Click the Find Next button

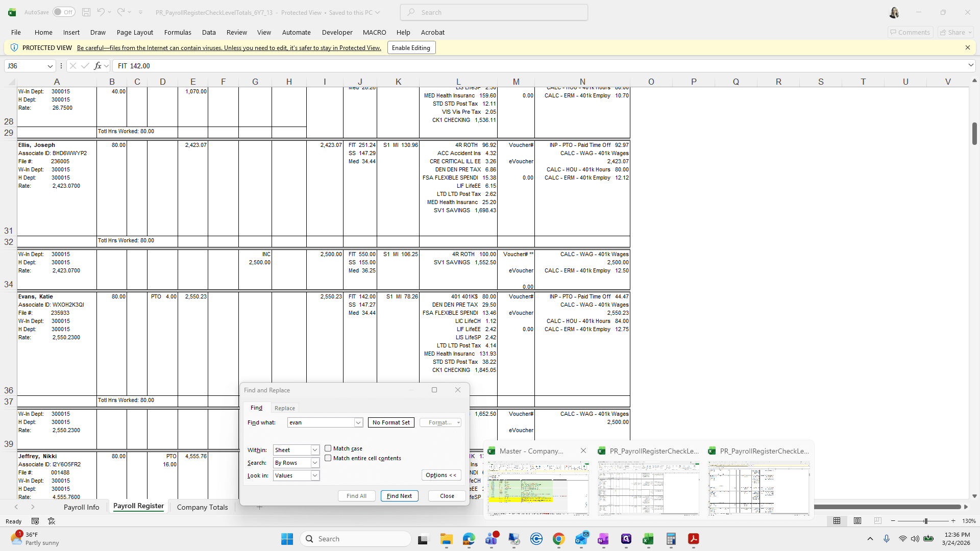point(399,496)
